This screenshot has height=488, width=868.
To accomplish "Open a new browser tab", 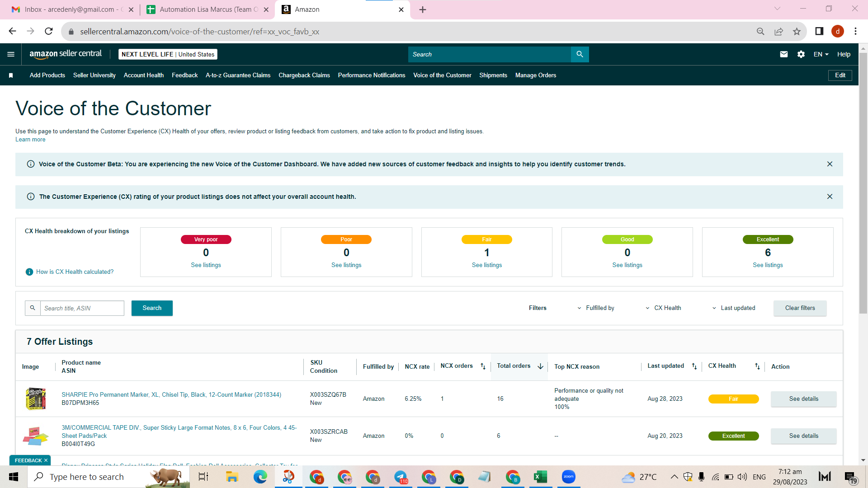I will click(x=423, y=9).
